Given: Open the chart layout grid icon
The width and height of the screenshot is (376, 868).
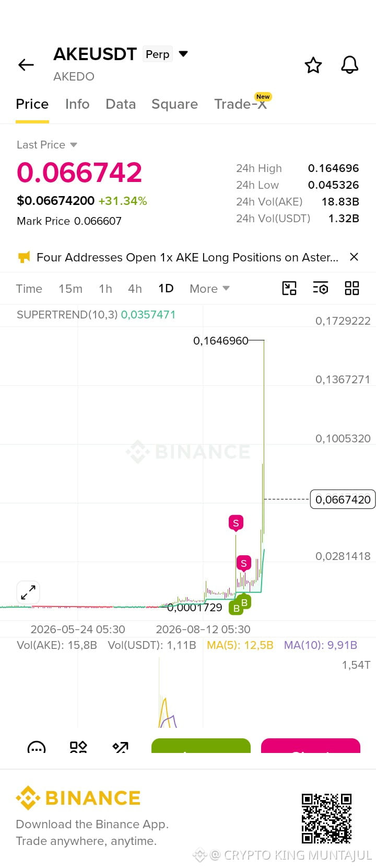Looking at the screenshot, I should 352,288.
